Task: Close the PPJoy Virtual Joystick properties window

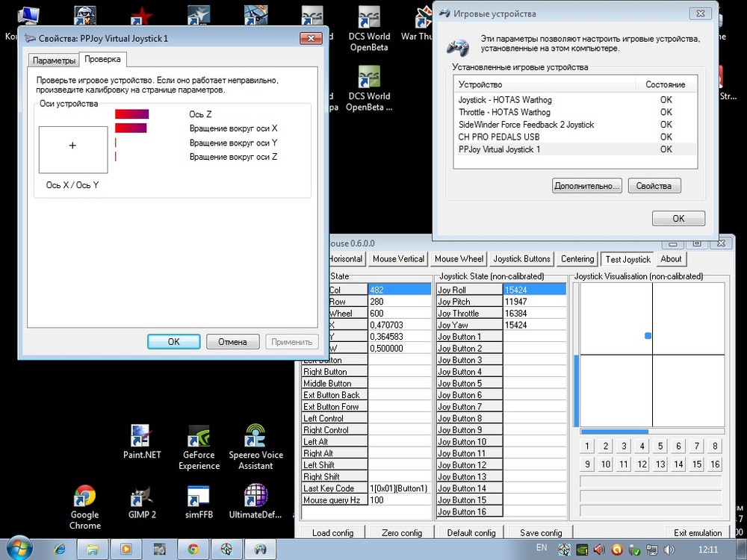Action: coord(311,39)
